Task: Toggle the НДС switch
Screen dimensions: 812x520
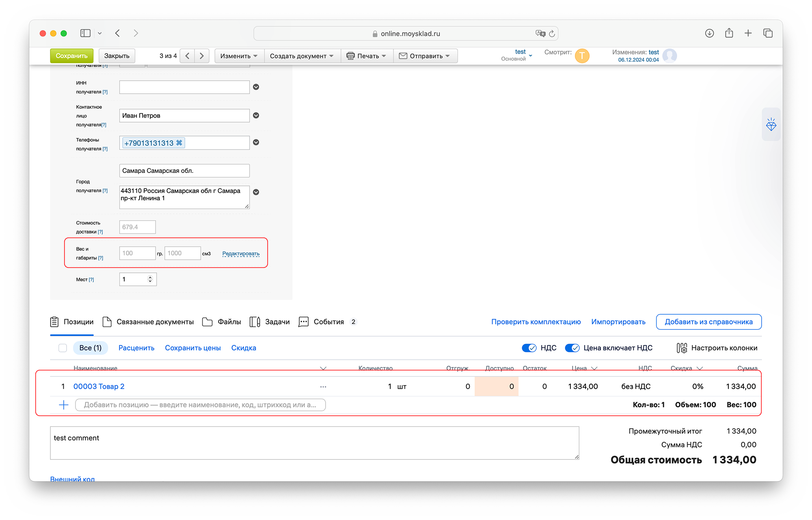Action: tap(529, 348)
